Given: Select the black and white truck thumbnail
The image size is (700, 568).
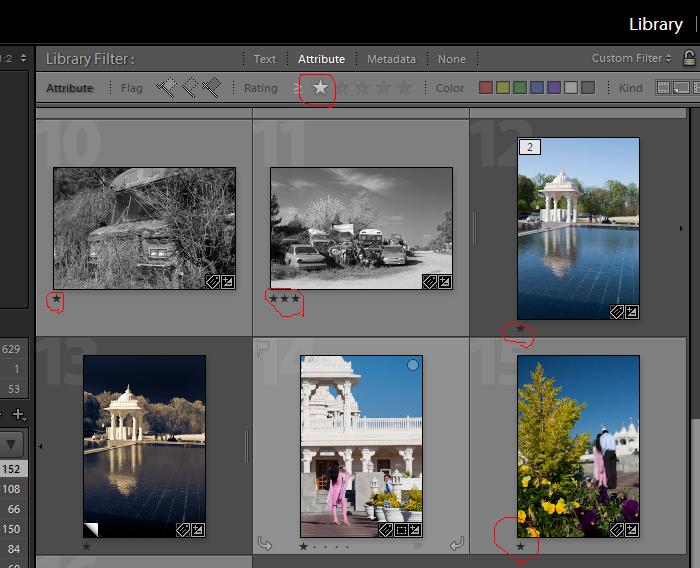Looking at the screenshot, I should click(x=144, y=228).
